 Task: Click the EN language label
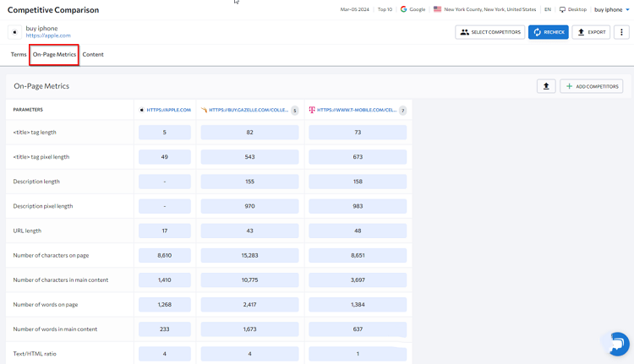click(x=548, y=9)
